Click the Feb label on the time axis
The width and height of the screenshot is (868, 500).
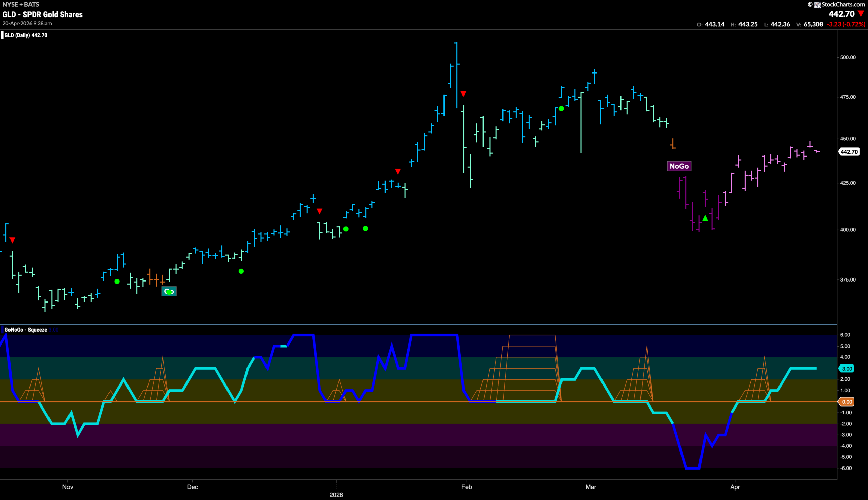tap(466, 487)
